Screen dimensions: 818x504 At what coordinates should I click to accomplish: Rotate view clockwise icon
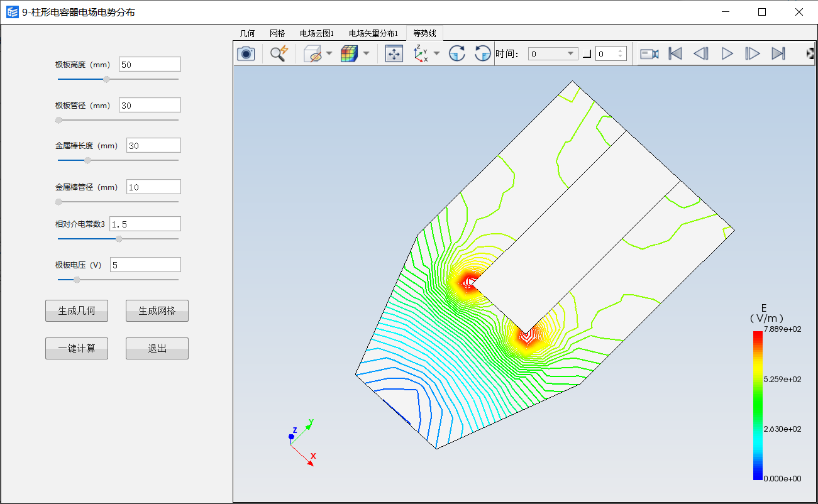457,53
